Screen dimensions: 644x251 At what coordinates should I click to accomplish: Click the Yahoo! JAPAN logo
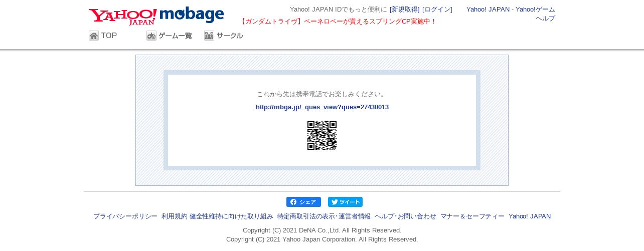click(x=123, y=17)
